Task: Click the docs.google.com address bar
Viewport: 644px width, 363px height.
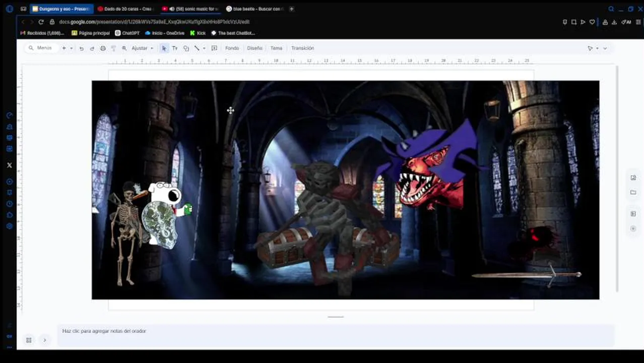Action: (154, 22)
